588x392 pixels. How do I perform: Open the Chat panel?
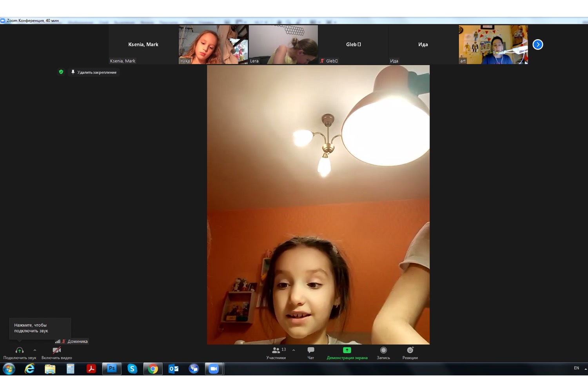310,350
